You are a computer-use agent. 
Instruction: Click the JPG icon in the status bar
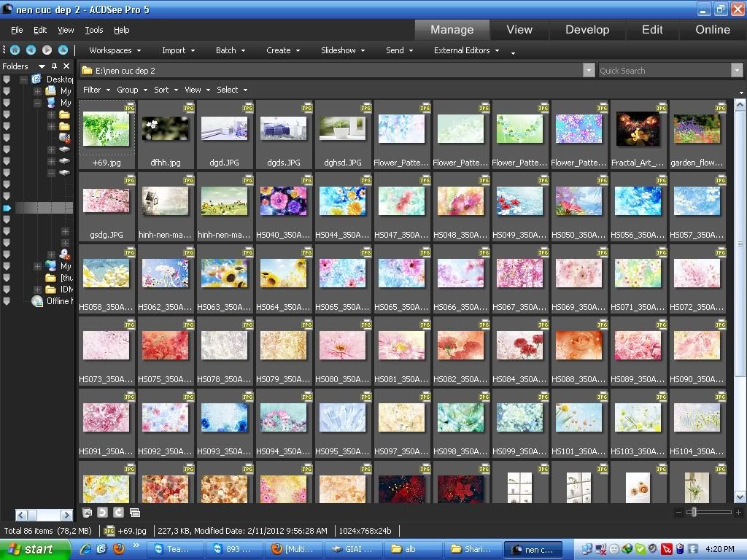coord(109,531)
